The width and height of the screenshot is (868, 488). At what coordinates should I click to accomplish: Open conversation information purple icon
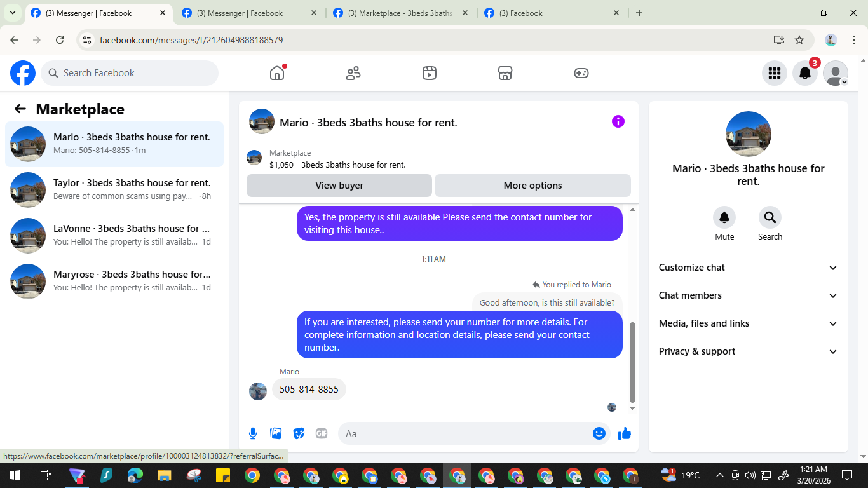[618, 121]
